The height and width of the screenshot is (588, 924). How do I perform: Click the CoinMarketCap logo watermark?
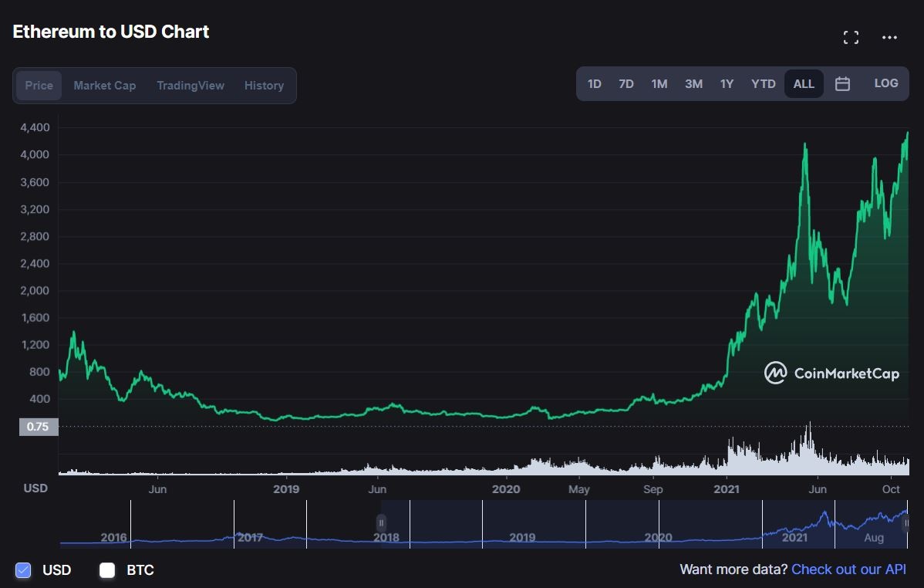point(831,373)
